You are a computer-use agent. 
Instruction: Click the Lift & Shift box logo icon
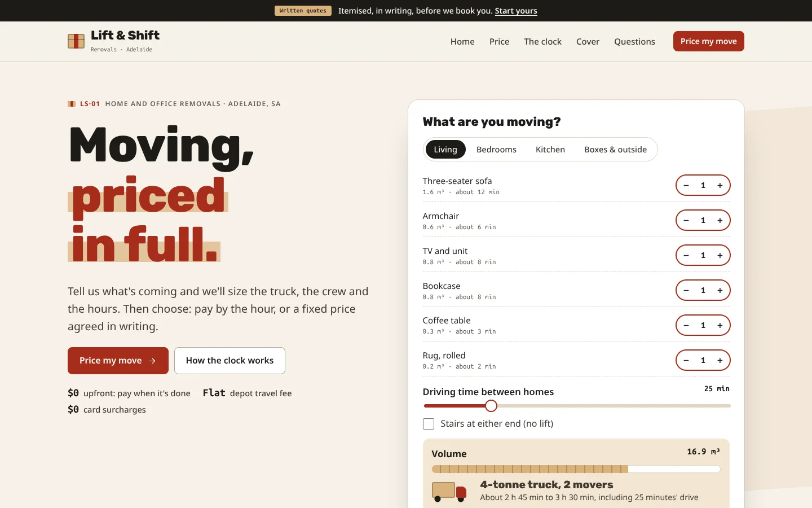(x=76, y=41)
